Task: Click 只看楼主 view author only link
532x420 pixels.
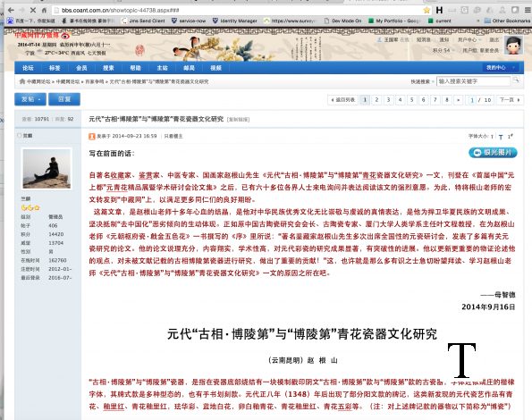Action: pos(173,136)
